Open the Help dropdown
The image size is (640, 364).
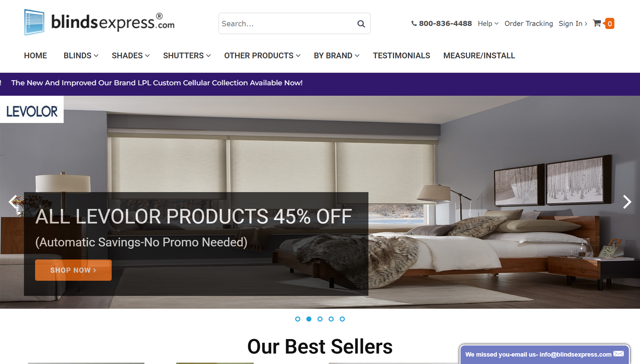(488, 24)
